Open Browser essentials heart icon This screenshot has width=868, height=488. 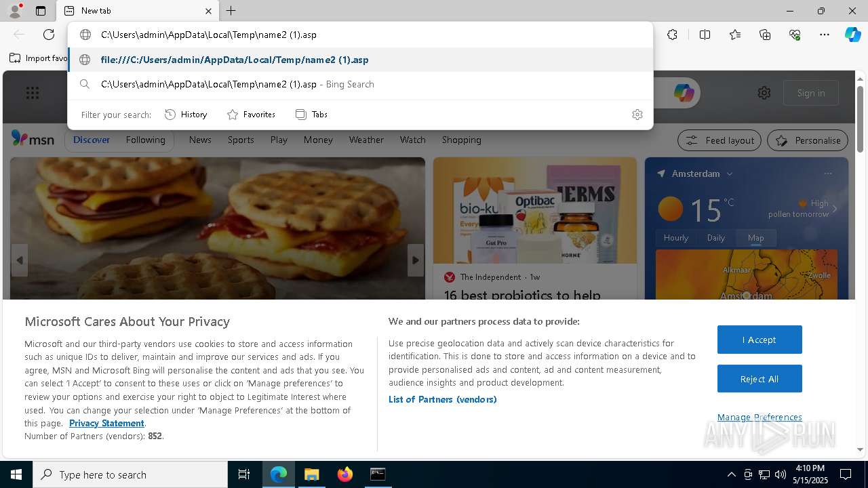coord(795,35)
